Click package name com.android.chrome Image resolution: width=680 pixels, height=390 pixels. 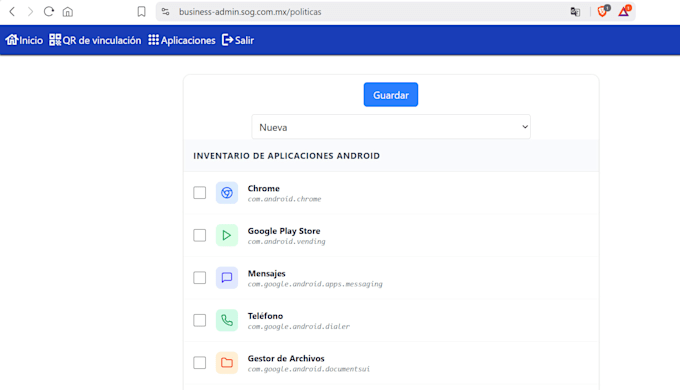(x=284, y=199)
